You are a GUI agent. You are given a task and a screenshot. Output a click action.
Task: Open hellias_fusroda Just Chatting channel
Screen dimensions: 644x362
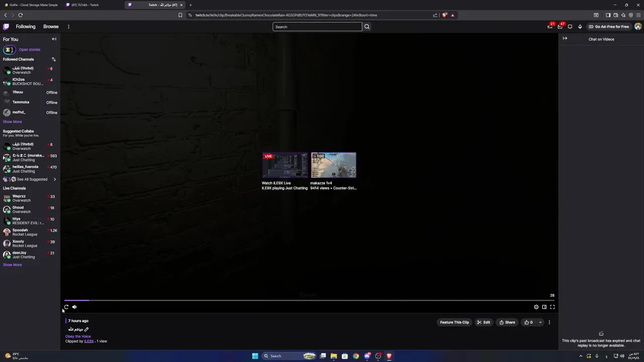(x=30, y=169)
